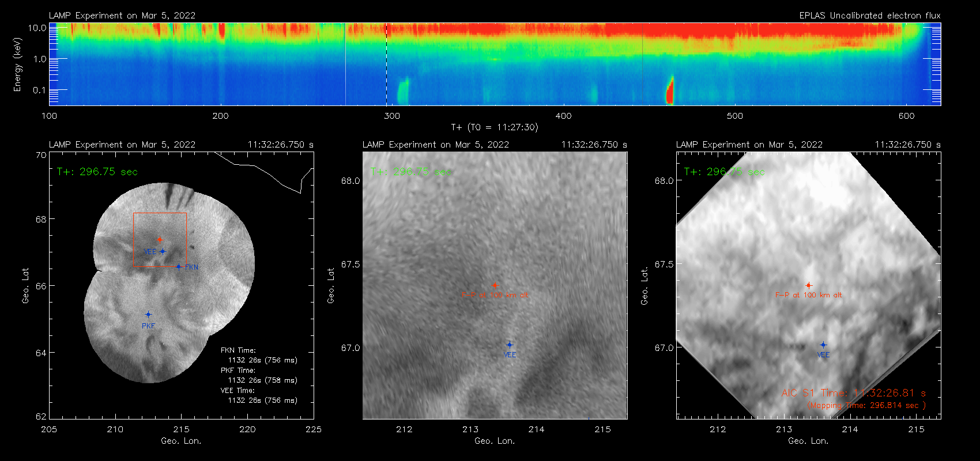980x461 pixels.
Task: Click the VEE blue star marker in the all-sky map panel
Action: 163,251
